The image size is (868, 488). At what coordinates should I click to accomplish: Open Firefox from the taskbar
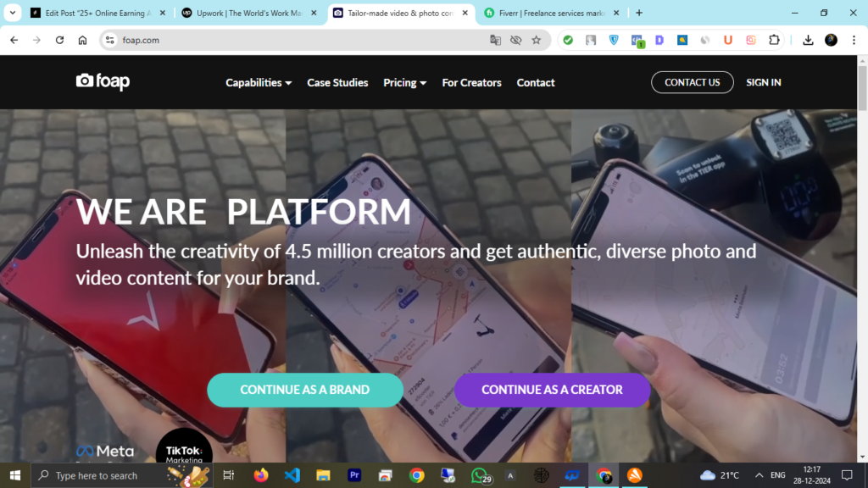click(260, 475)
